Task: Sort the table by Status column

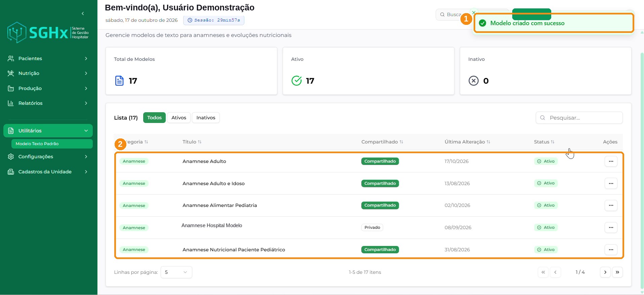Action: tap(544, 142)
